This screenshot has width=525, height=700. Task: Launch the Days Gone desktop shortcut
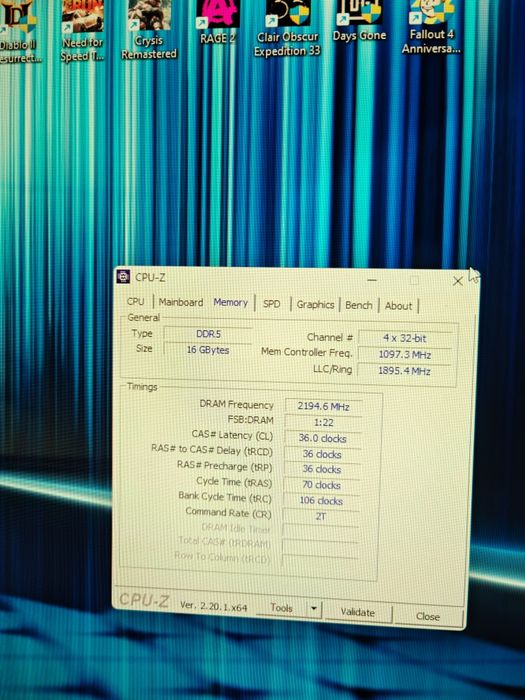coord(359,21)
